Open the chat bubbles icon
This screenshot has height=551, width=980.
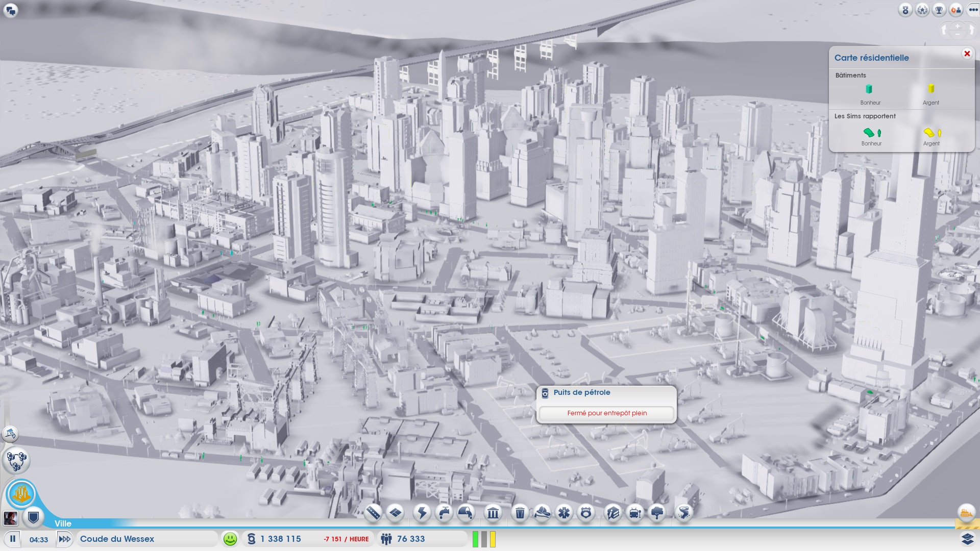click(x=11, y=10)
